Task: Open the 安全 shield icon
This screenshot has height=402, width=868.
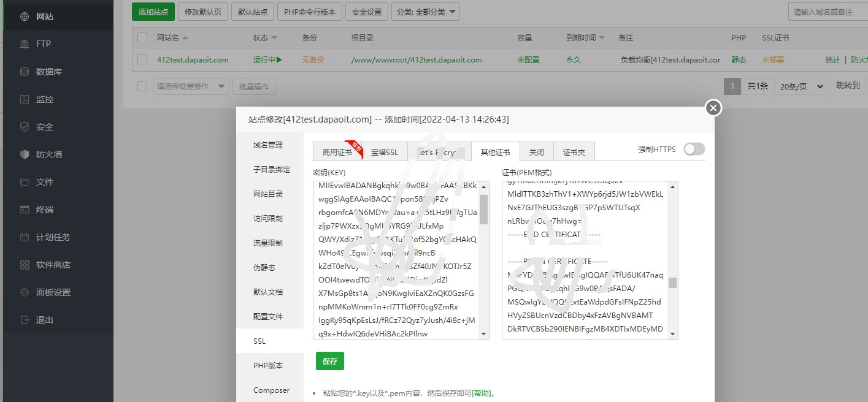Action: tap(25, 127)
